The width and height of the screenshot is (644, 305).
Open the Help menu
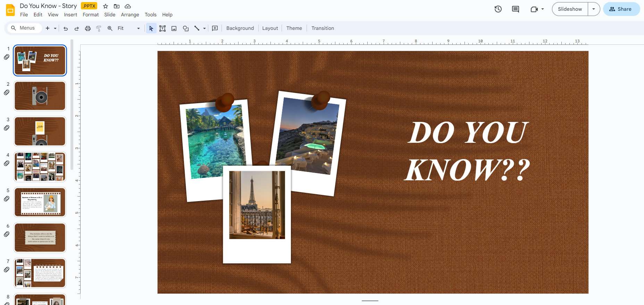[167, 15]
